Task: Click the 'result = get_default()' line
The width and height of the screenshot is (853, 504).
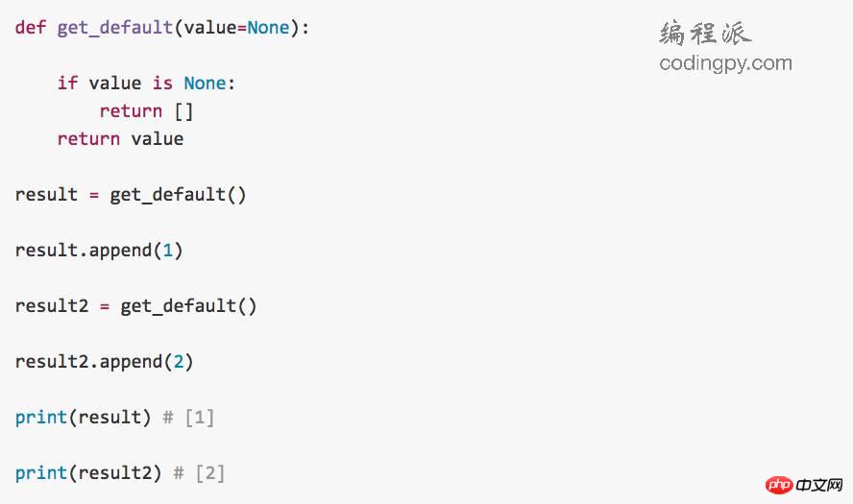Action: coord(131,195)
